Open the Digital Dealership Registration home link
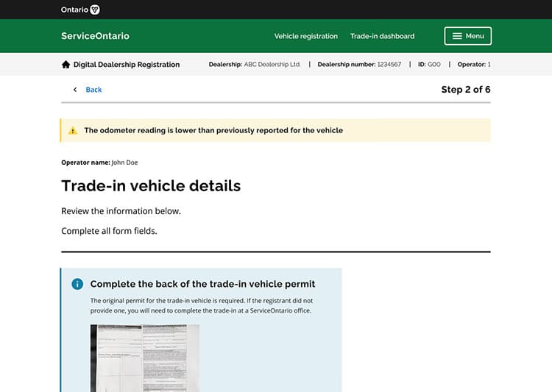This screenshot has width=552, height=392. (x=126, y=65)
